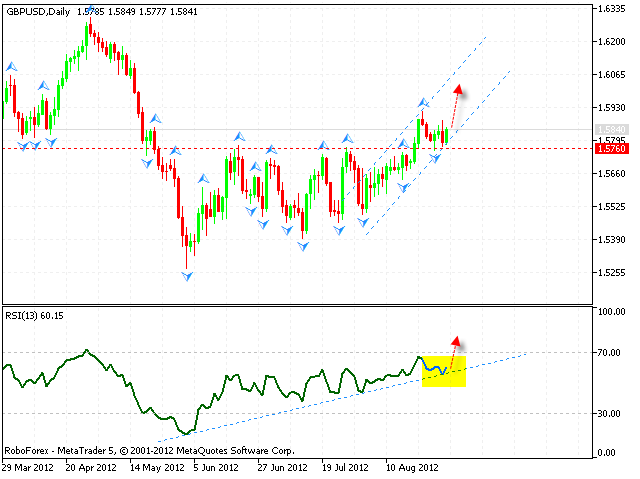
Task: Select the fractal arrow below the lowest candle
Action: 186,276
